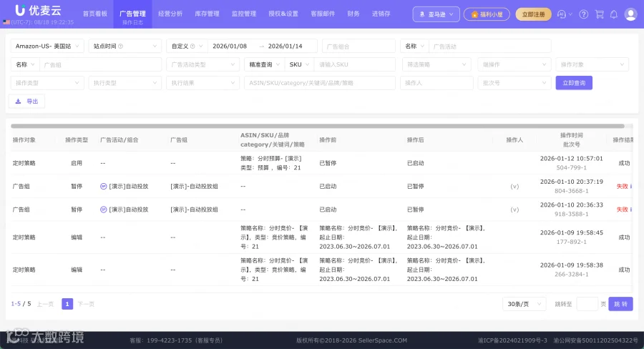
Task: Click info icon beside first 失败 result
Action: 631,187
